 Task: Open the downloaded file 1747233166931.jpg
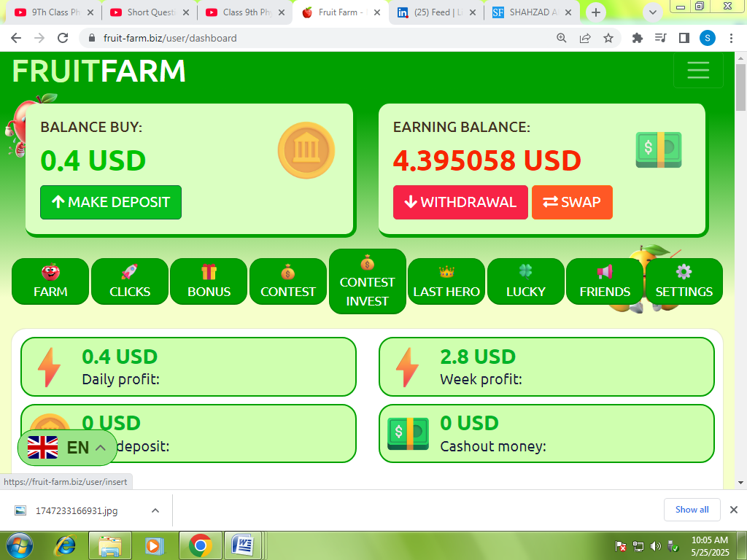(76, 510)
